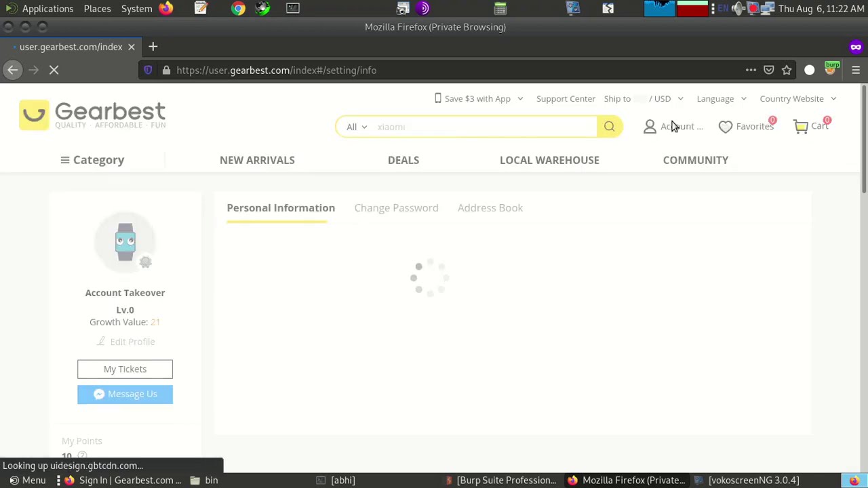Switch to Change Password tab

396,208
